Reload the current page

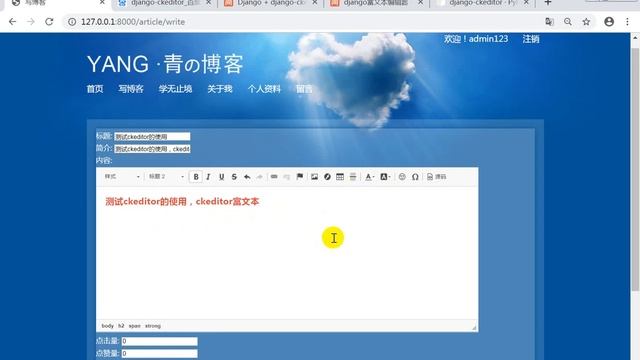(x=49, y=22)
